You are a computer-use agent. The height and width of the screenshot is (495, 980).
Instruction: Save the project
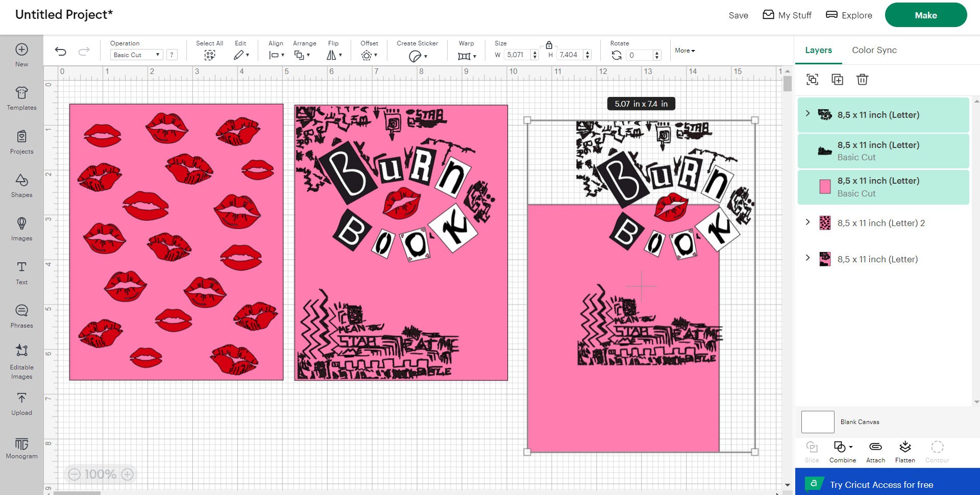pyautogui.click(x=738, y=15)
